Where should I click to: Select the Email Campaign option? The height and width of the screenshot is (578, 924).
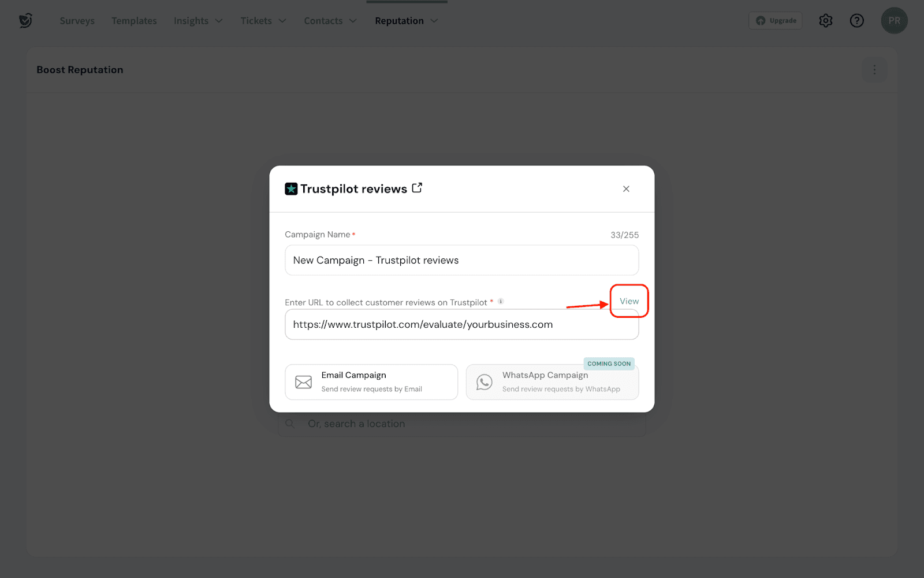pos(371,382)
